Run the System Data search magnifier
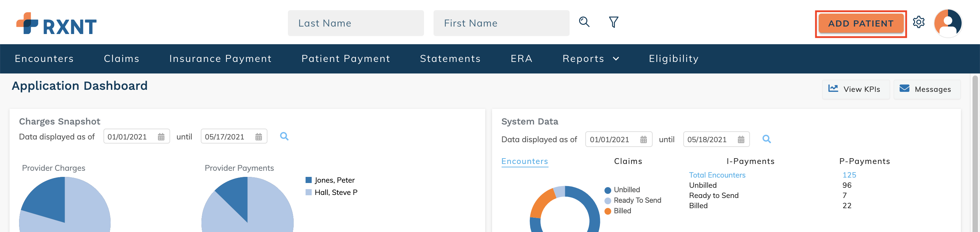This screenshot has height=232, width=980. click(767, 139)
